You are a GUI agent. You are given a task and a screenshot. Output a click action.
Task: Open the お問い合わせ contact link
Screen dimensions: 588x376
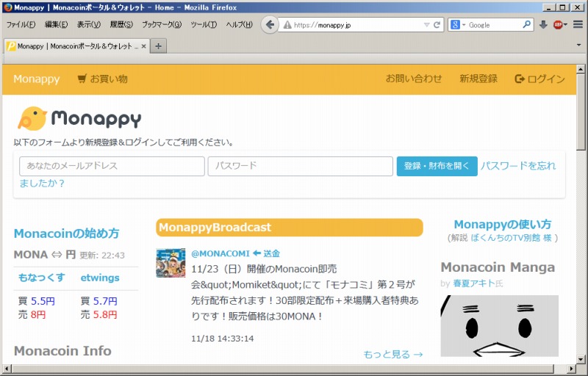point(414,79)
